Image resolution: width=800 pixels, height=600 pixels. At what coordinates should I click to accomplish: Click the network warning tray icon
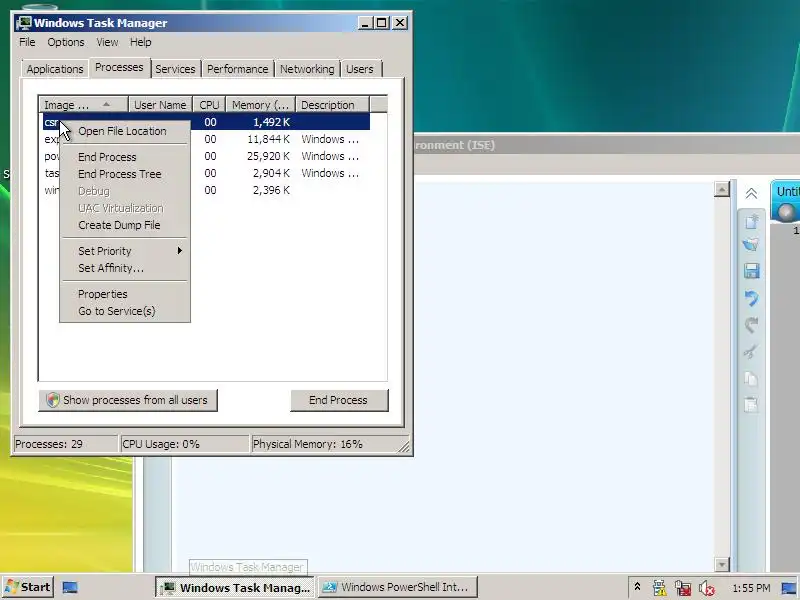(x=659, y=588)
